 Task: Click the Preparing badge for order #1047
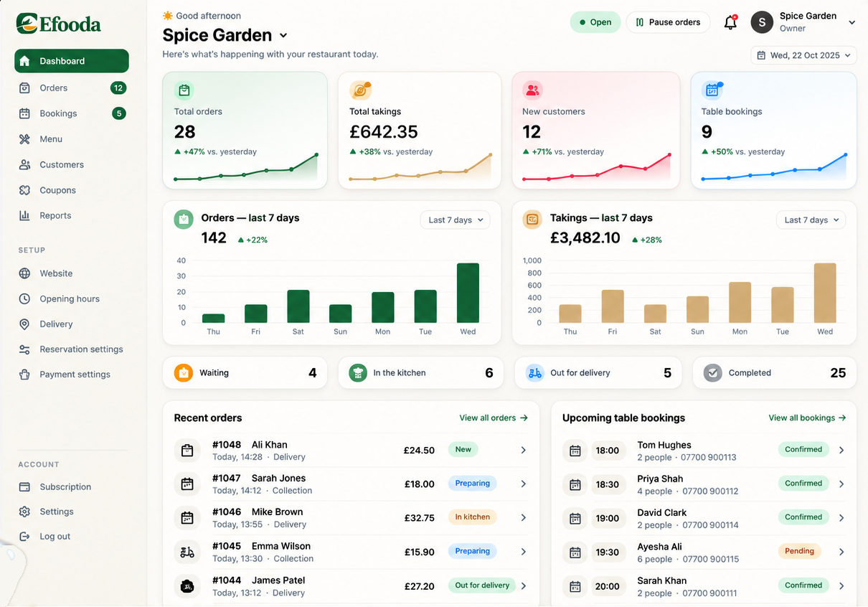(472, 484)
